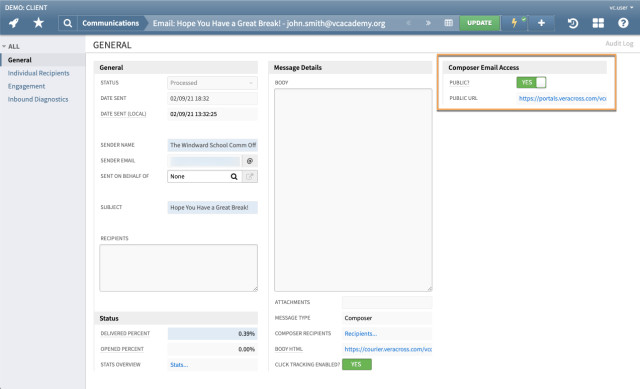640x389 pixels.
Task: Open favorites star icon
Action: click(x=38, y=23)
